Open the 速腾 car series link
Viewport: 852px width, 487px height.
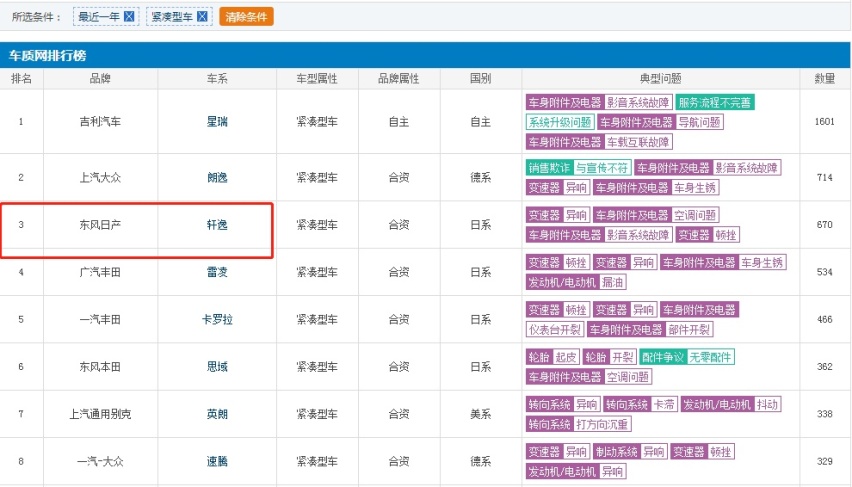217,461
